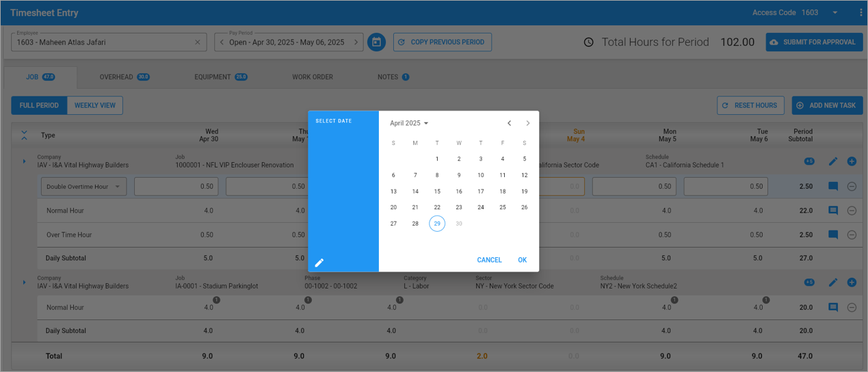This screenshot has height=372, width=868.
Task: Select the Full Period view toggle
Action: pyautogui.click(x=39, y=105)
